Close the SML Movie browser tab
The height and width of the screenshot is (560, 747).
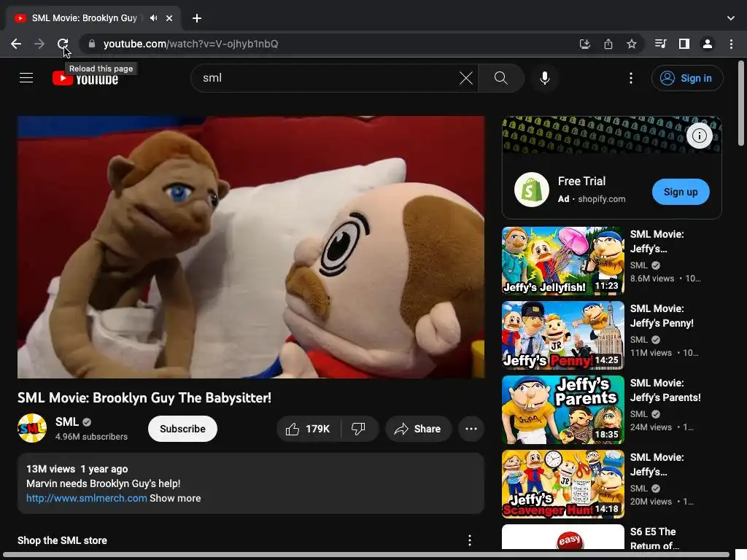[x=169, y=18]
